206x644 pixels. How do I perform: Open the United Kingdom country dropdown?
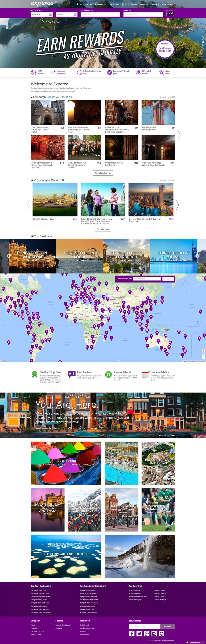pos(140,4)
